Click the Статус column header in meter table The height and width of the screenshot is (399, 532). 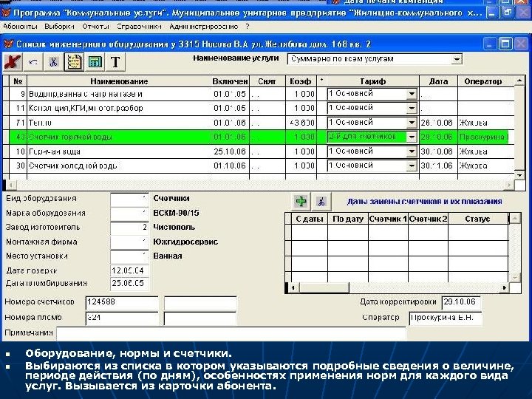click(x=478, y=219)
